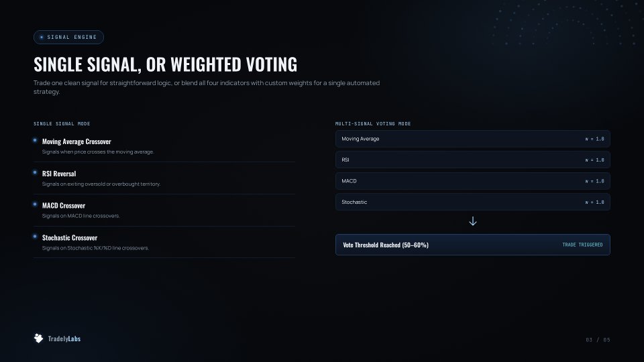This screenshot has height=362, width=644.
Task: Select the Signal Engine pill badge
Action: click(x=68, y=38)
